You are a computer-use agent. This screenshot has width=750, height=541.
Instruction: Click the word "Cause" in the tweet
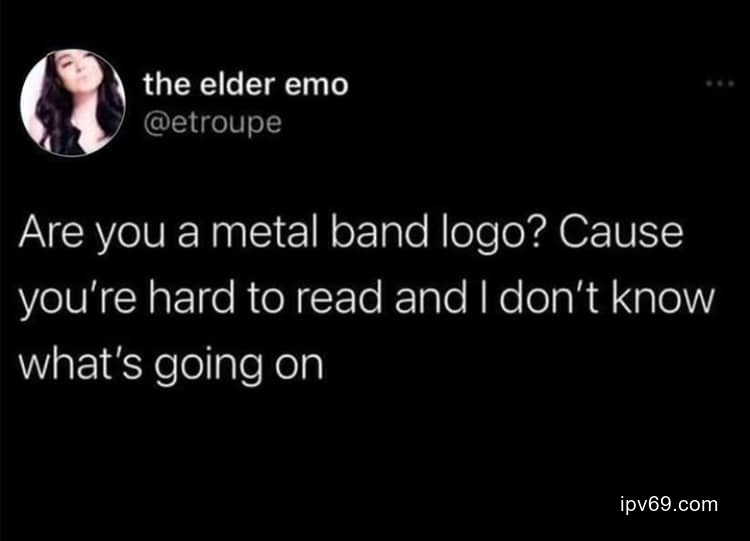click(x=621, y=233)
